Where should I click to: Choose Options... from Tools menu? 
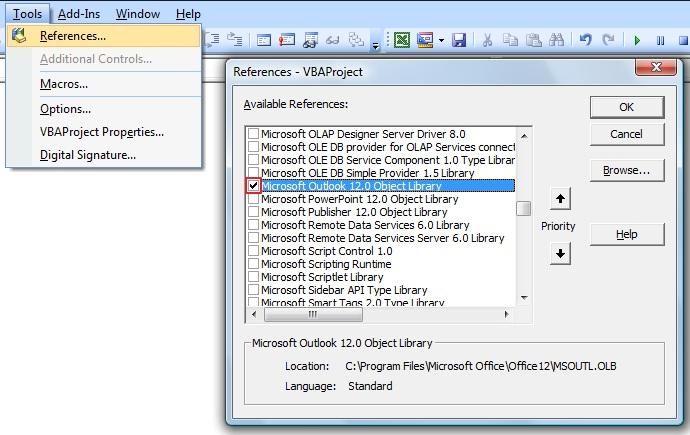(104, 109)
